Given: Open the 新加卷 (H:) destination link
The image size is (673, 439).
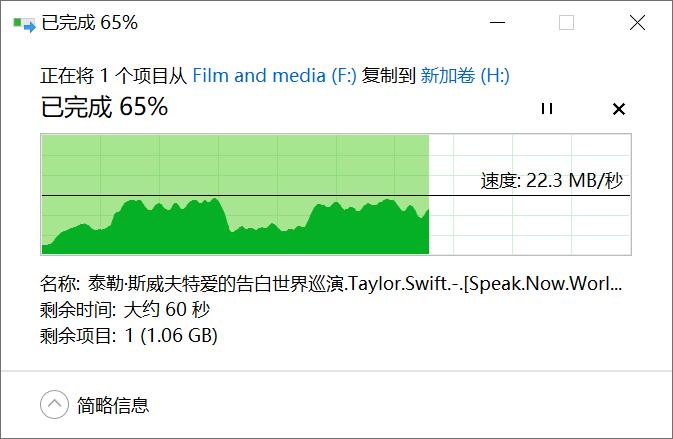Looking at the screenshot, I should pyautogui.click(x=465, y=75).
